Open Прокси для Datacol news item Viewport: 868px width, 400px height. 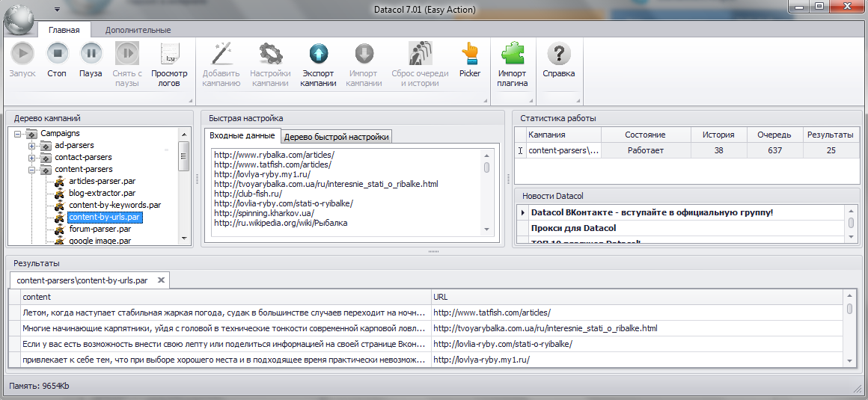coord(573,228)
